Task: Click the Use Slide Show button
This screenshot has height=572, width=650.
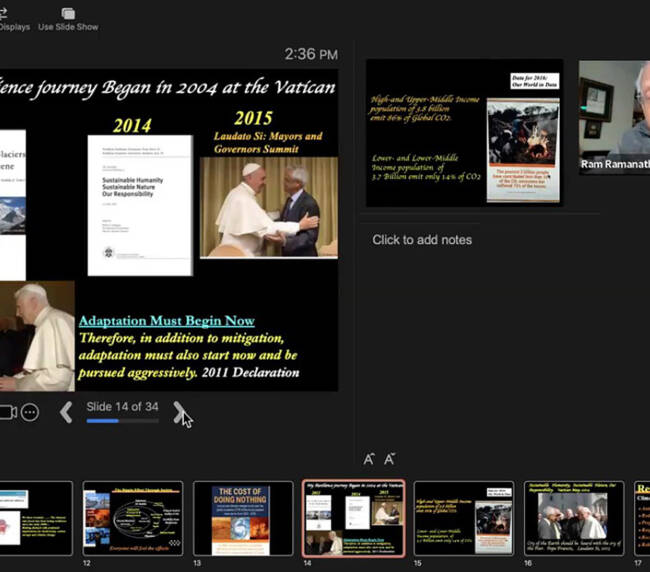Action: [x=68, y=19]
